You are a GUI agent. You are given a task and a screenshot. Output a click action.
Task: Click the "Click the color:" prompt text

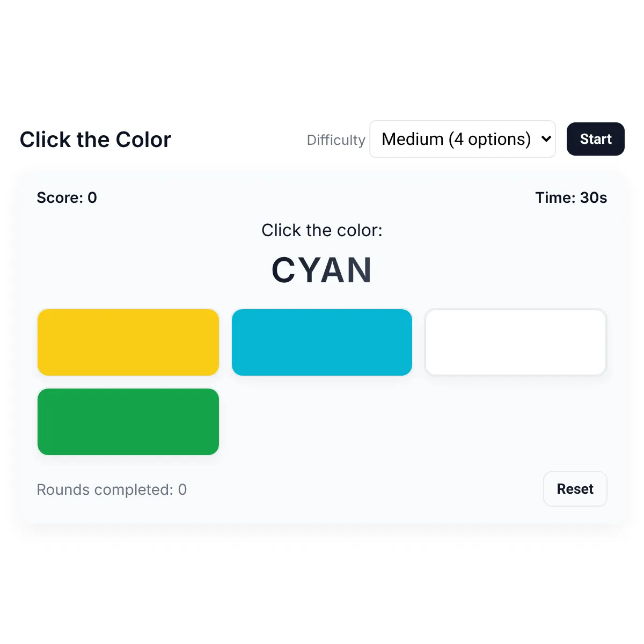[x=322, y=230]
